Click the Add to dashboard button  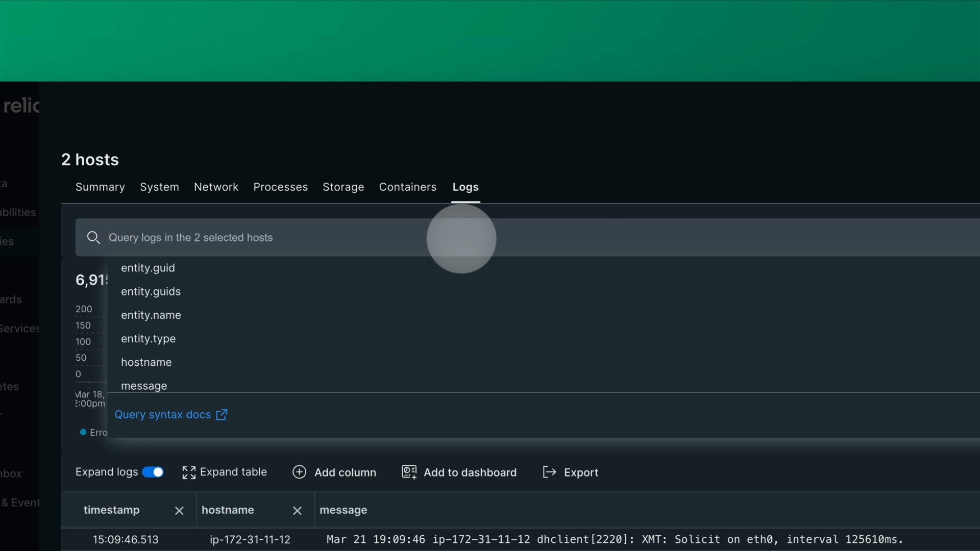pyautogui.click(x=470, y=473)
